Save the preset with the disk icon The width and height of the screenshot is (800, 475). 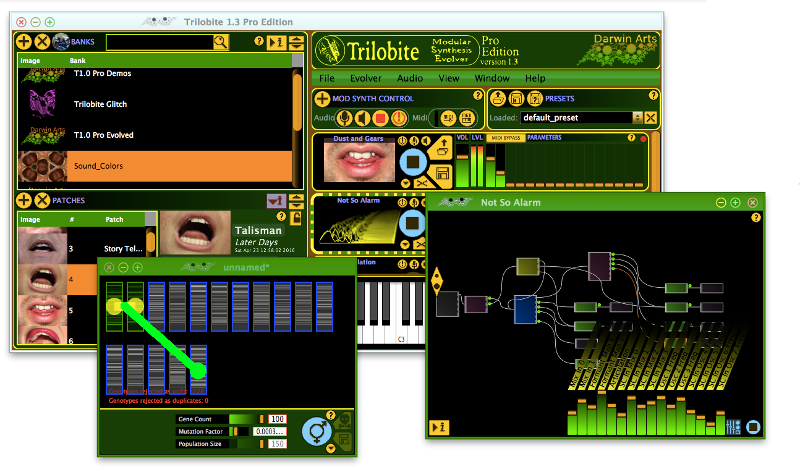coord(516,98)
